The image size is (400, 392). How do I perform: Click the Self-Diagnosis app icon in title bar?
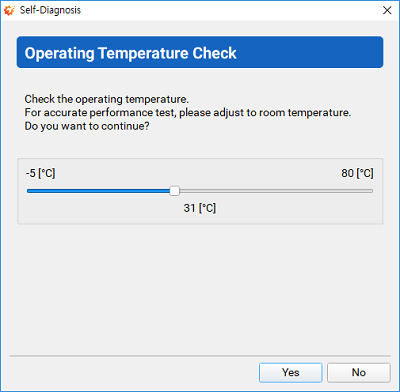tap(9, 10)
